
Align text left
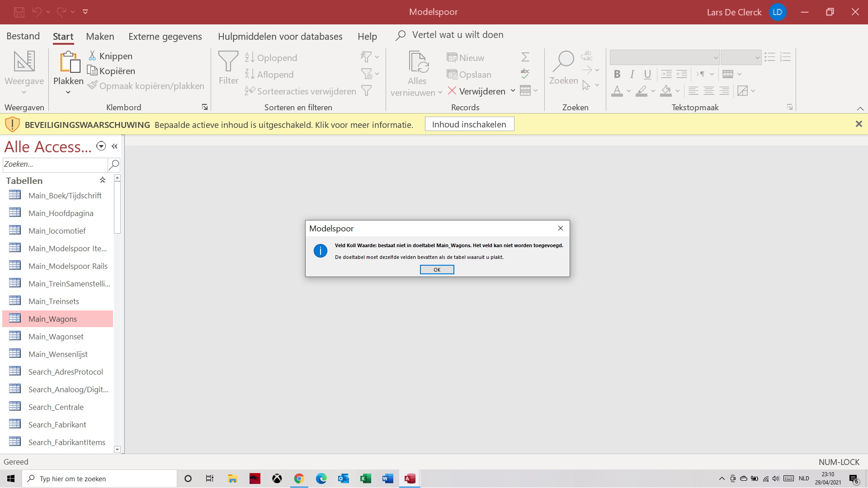click(693, 91)
